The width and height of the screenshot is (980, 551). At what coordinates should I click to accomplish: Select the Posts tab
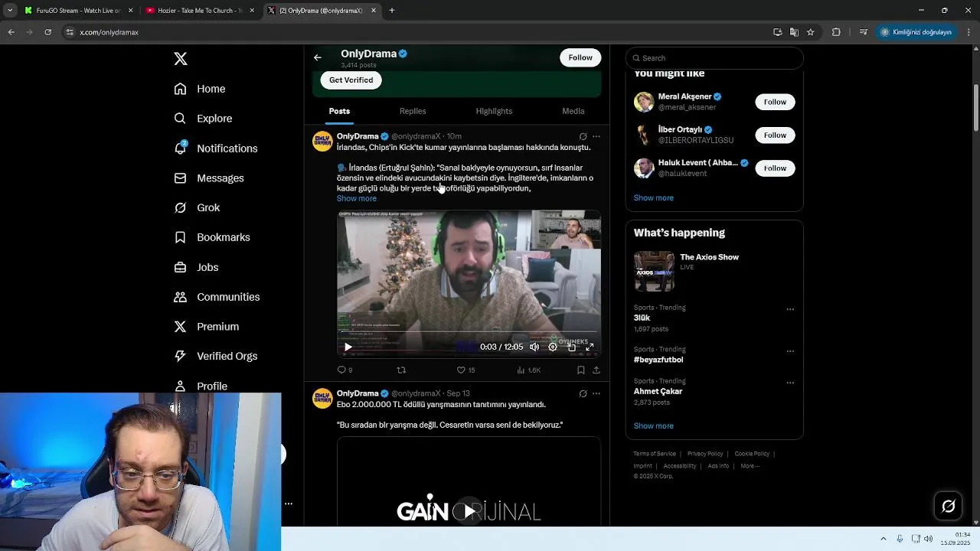point(339,111)
